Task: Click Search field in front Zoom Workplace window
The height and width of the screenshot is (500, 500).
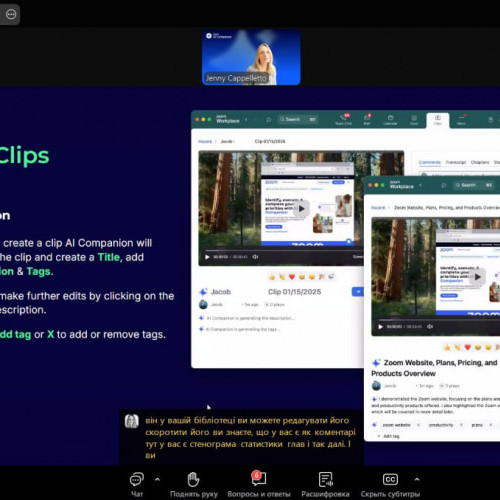Action: (x=474, y=185)
